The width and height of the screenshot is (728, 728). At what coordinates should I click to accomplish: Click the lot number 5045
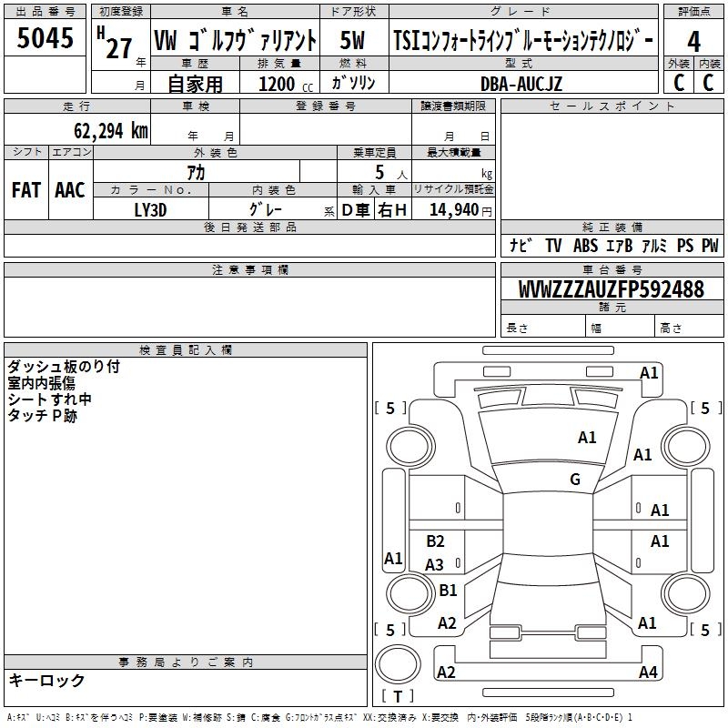click(45, 38)
